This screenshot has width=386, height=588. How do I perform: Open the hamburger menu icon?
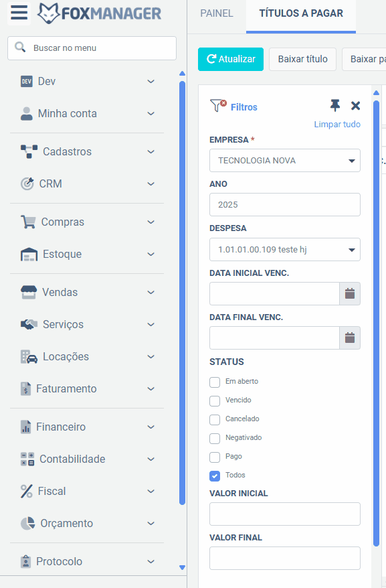(19, 13)
